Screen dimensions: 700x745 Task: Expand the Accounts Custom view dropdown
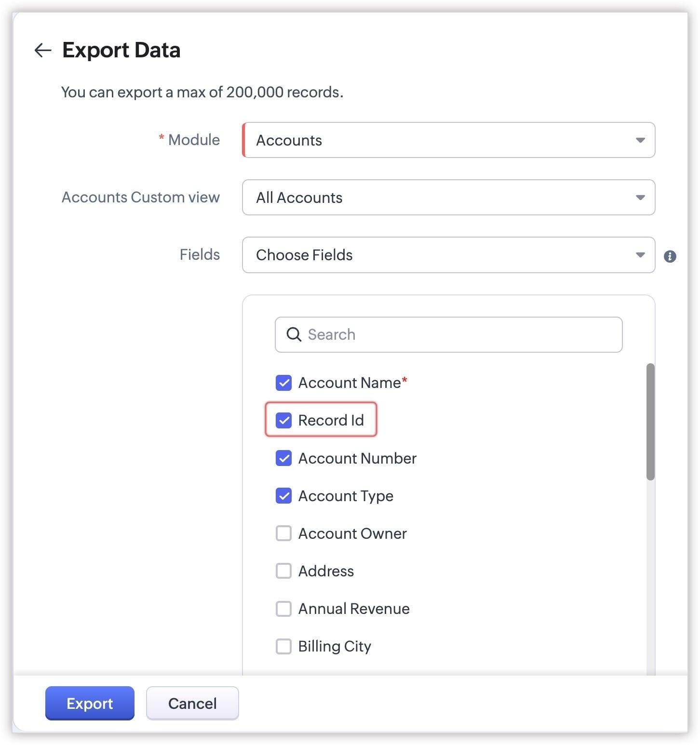[x=448, y=198]
